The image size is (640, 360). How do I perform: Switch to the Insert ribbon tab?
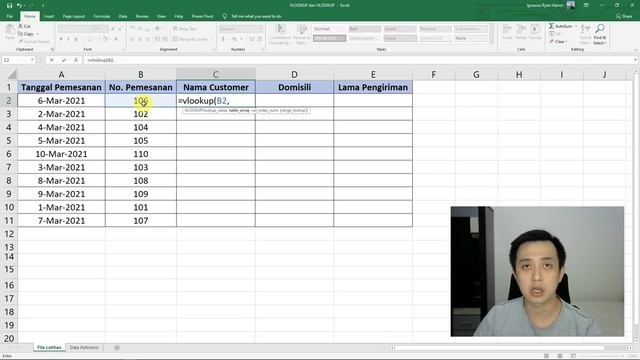(49, 16)
